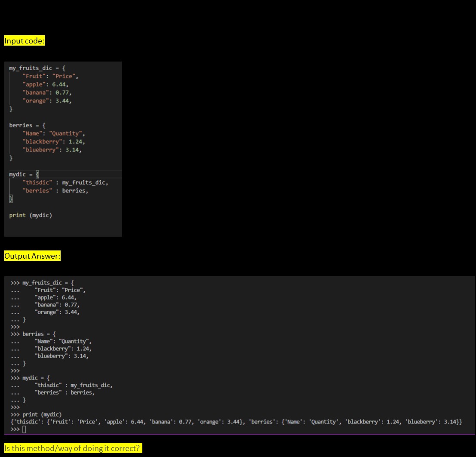This screenshot has height=457, width=476.
Task: Click the "Is this method/way of doing it correct?" text
Action: (73, 448)
